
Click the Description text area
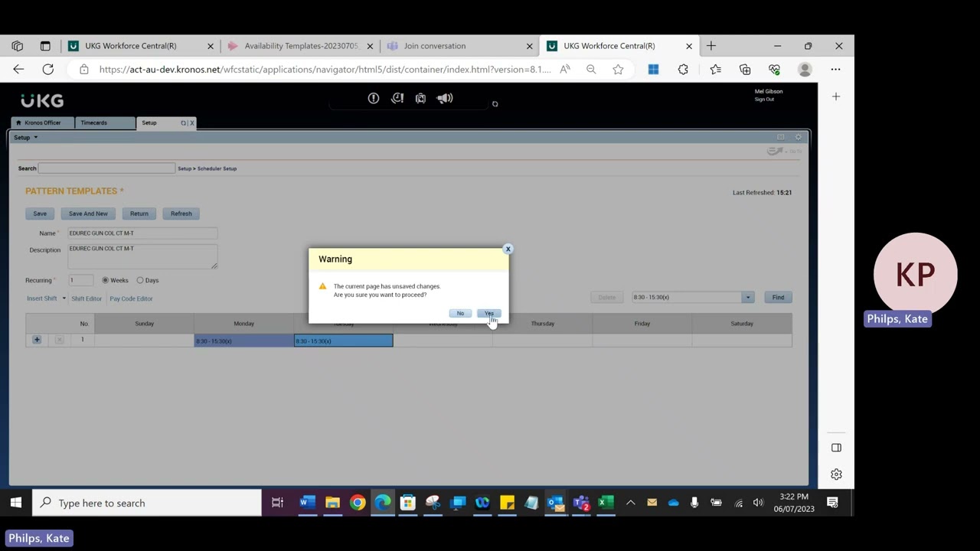142,256
